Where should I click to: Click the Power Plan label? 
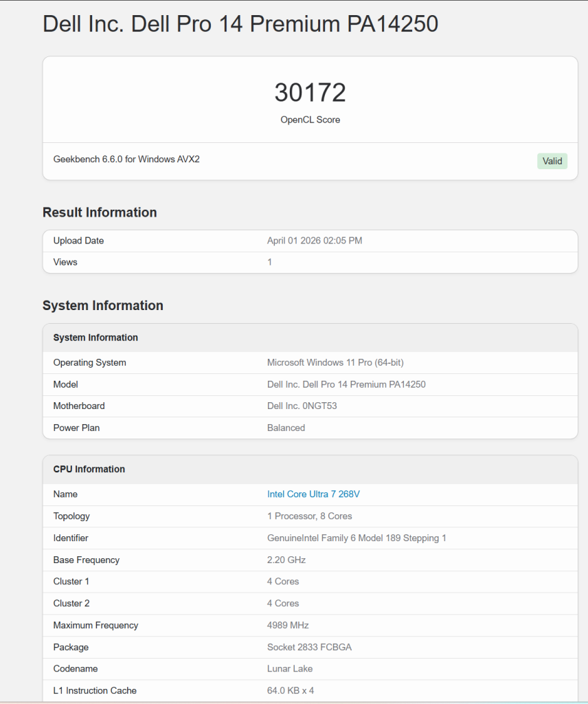[x=76, y=428]
